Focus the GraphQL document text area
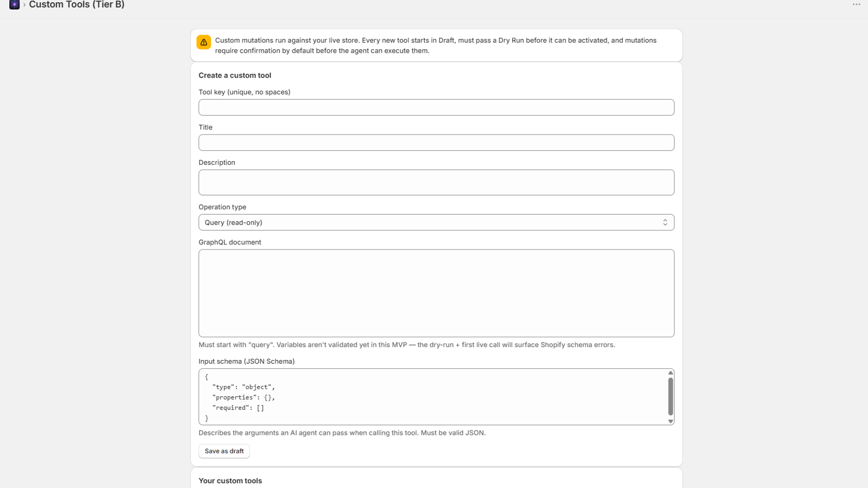This screenshot has height=488, width=868. pyautogui.click(x=436, y=293)
